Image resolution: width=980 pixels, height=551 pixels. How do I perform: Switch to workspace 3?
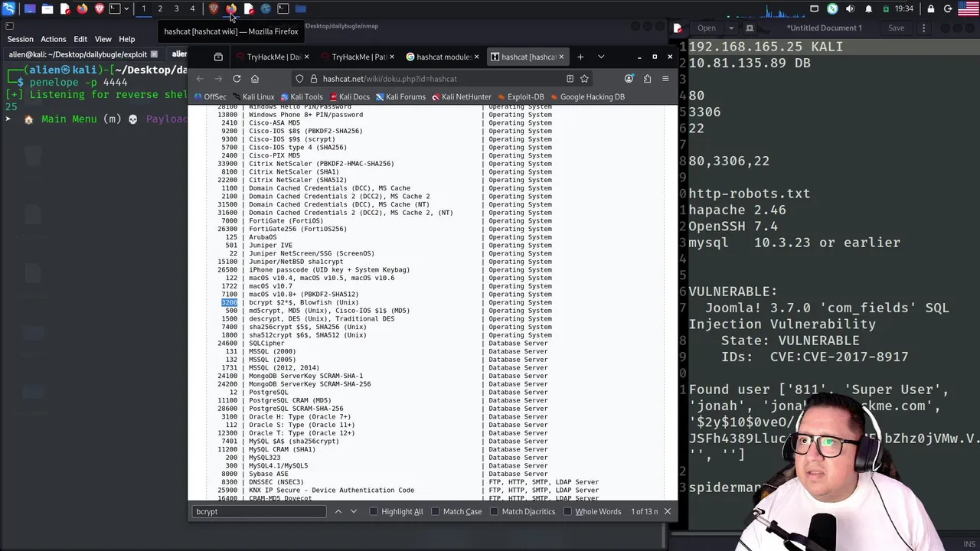[176, 8]
